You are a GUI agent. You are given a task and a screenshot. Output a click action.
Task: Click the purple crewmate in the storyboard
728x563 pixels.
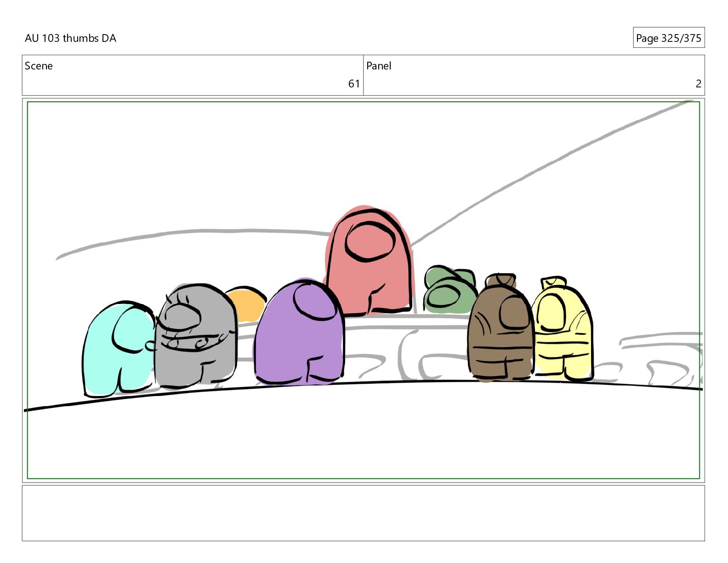(299, 332)
